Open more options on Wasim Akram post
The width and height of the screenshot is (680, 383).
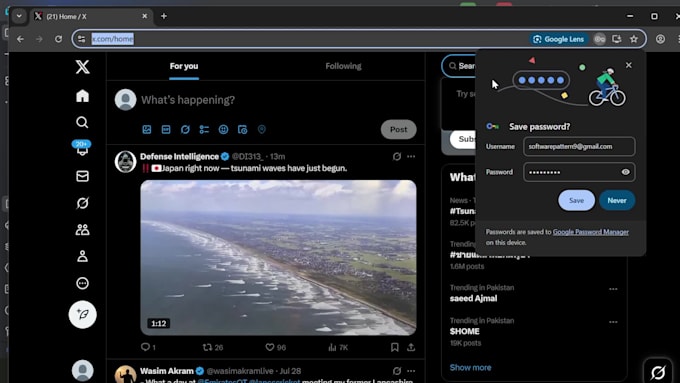(x=411, y=371)
